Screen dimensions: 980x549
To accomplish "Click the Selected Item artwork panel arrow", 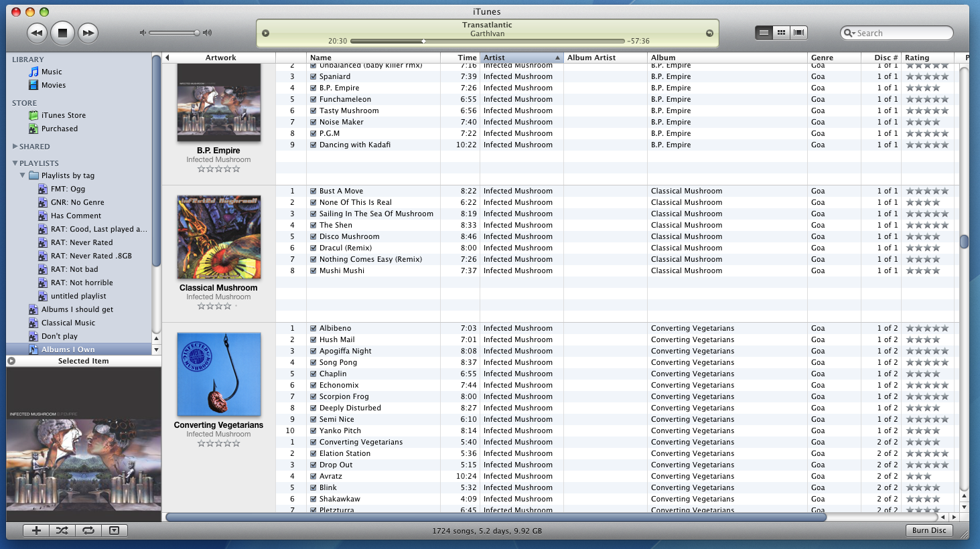I will pyautogui.click(x=11, y=361).
